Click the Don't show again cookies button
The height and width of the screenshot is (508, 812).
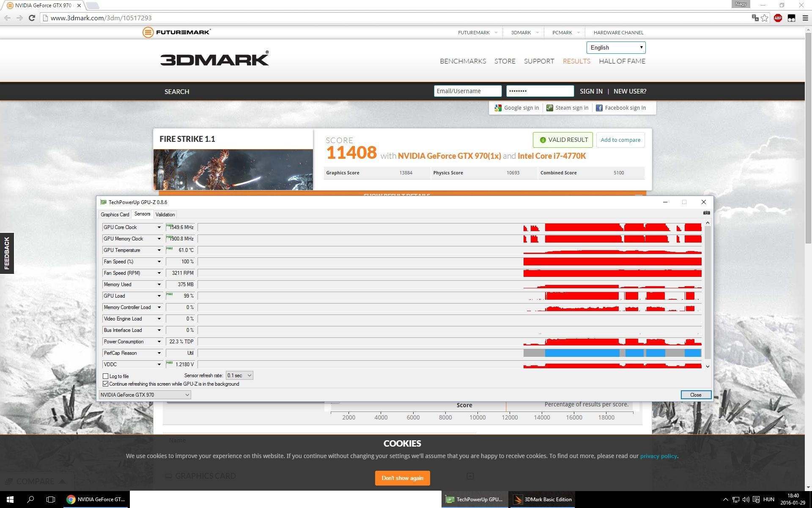coord(402,478)
